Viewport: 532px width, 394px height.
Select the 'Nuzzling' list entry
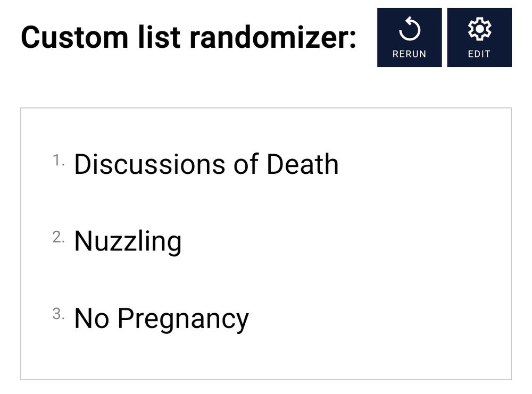128,241
